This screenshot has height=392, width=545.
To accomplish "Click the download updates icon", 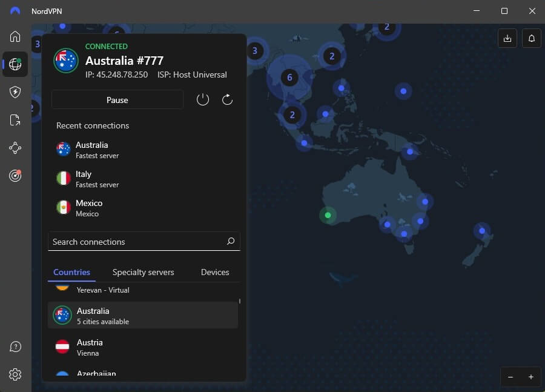I will (x=507, y=38).
